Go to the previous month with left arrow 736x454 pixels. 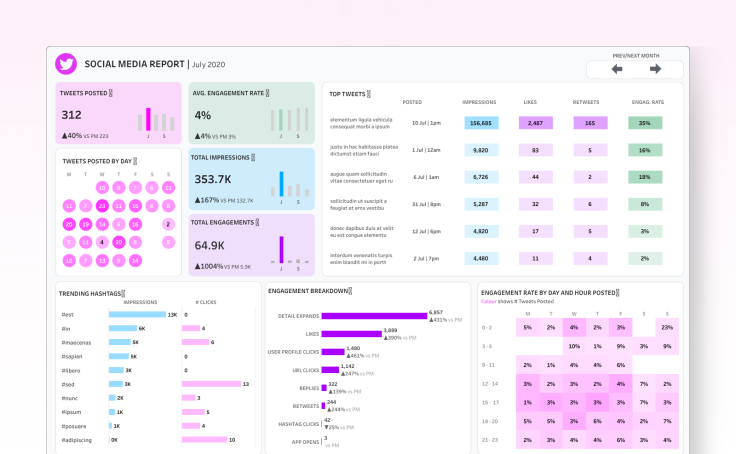pos(617,69)
